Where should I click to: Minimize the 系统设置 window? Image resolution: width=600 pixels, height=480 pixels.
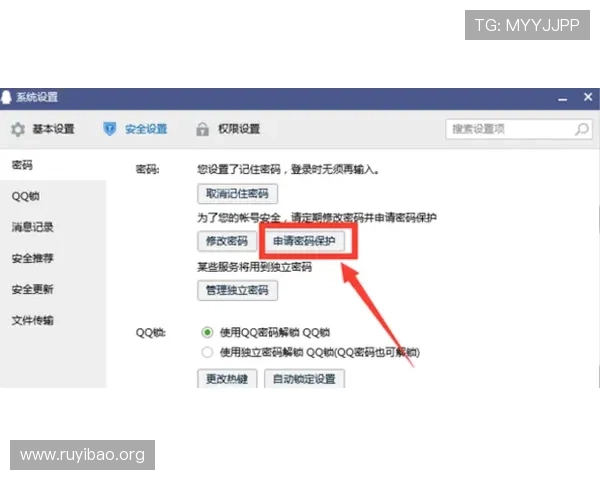(562, 99)
